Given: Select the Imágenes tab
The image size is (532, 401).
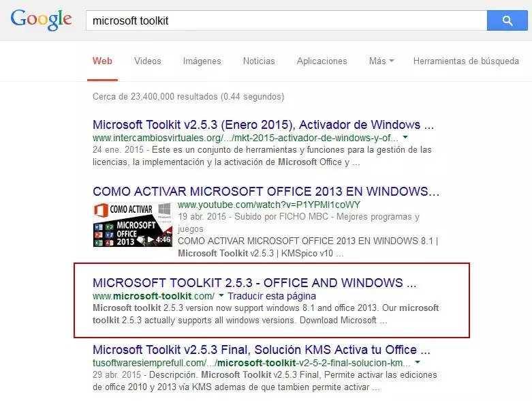Looking at the screenshot, I should pyautogui.click(x=202, y=61).
